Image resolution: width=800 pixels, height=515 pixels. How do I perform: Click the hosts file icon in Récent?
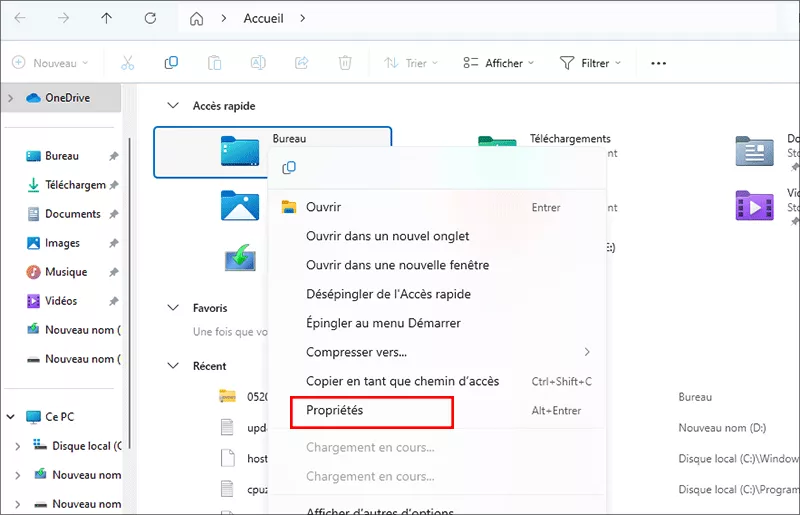coord(228,458)
